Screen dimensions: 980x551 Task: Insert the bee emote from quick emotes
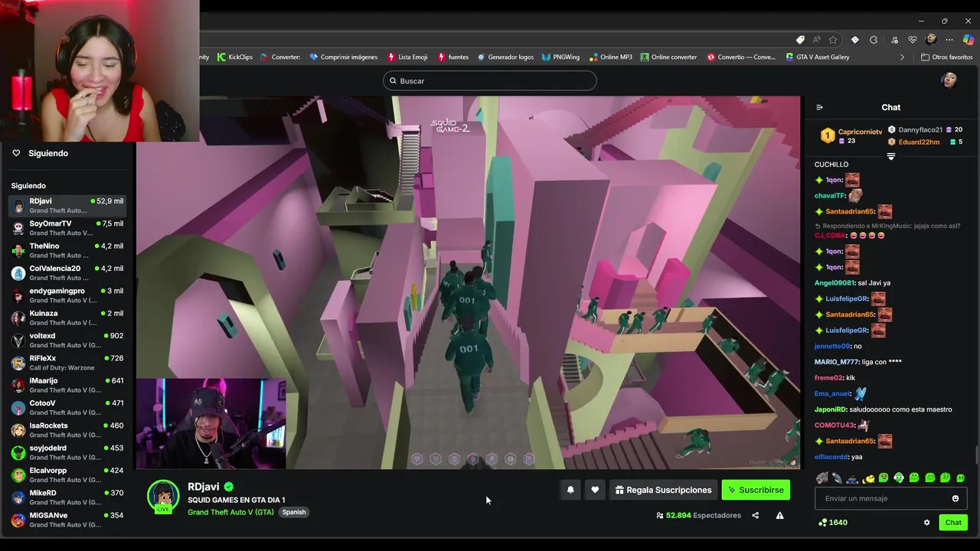pyautogui.click(x=868, y=478)
